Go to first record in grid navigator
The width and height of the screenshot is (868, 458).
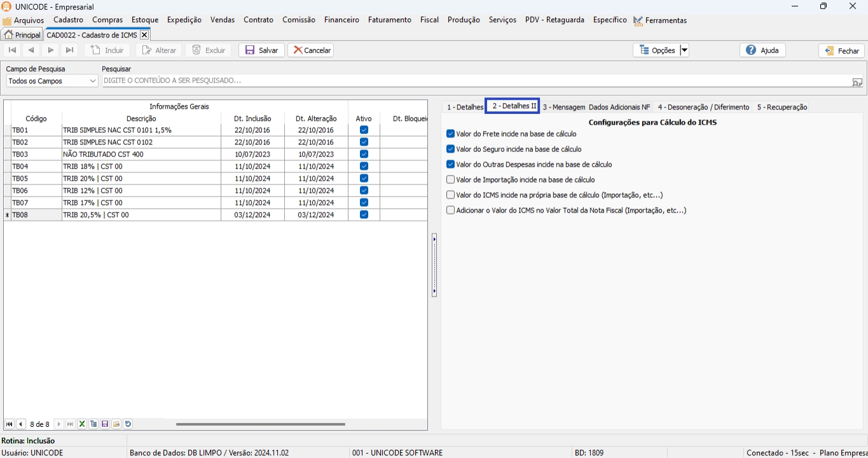point(10,424)
